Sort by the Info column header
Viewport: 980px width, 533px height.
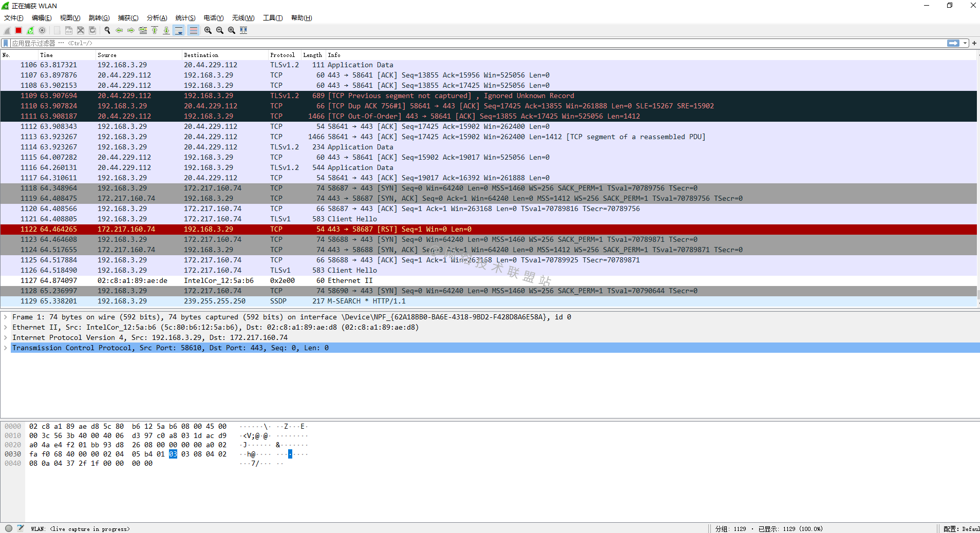tap(651, 55)
